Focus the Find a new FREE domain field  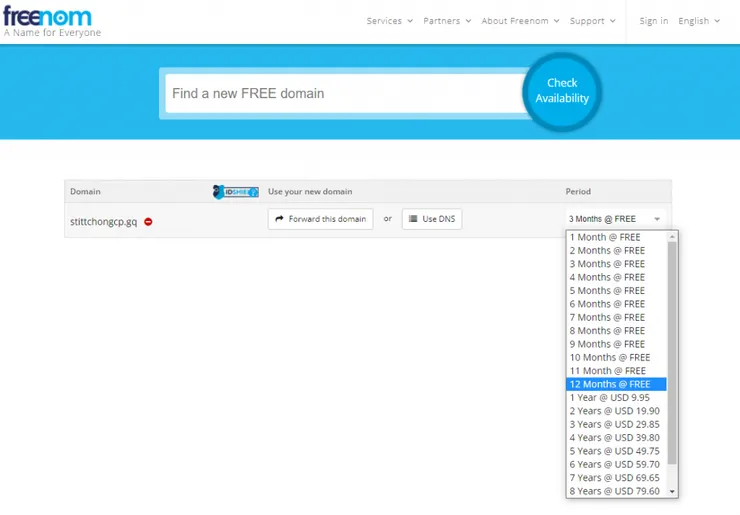click(347, 93)
